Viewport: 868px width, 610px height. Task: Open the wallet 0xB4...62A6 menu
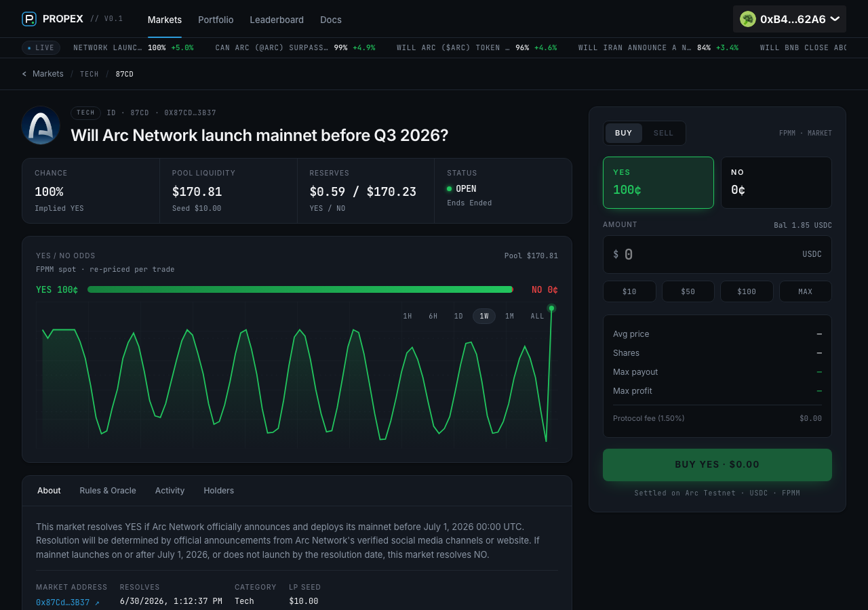point(789,19)
